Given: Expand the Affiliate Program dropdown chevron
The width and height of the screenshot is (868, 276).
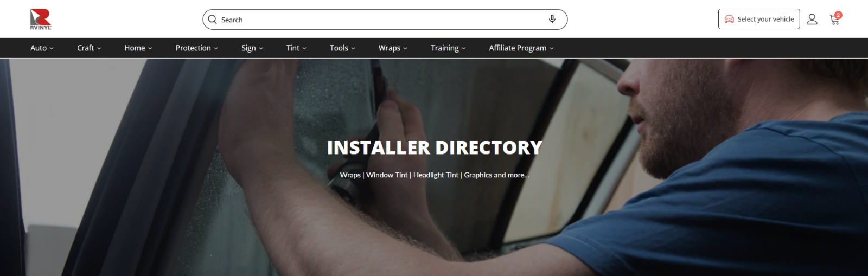Looking at the screenshot, I should [552, 48].
